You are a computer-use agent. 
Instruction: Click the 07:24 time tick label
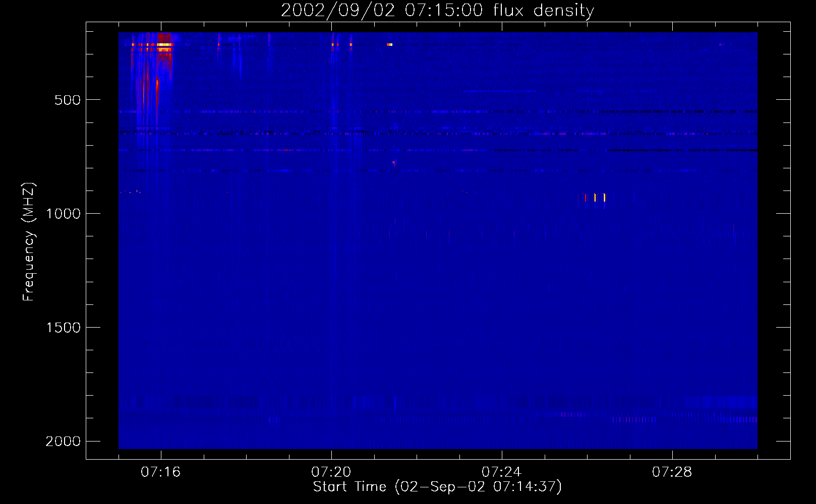coord(502,472)
